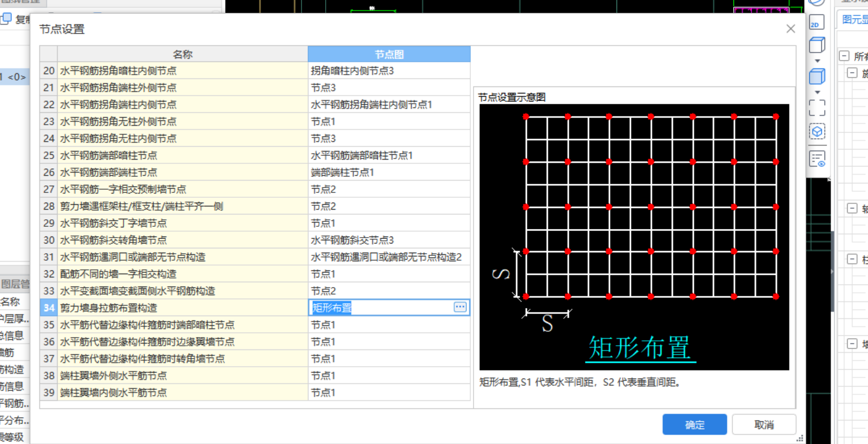
Task: Click 节点2 value in row 33
Action: [389, 291]
